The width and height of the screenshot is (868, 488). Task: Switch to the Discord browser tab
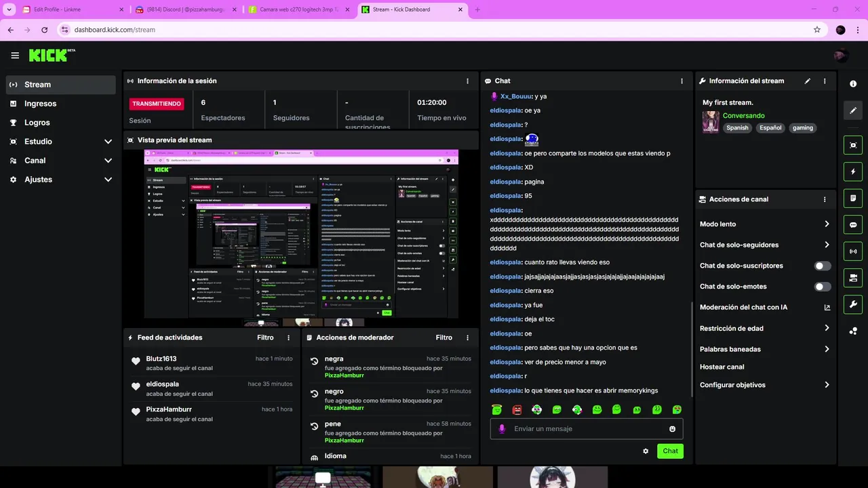coord(186,9)
